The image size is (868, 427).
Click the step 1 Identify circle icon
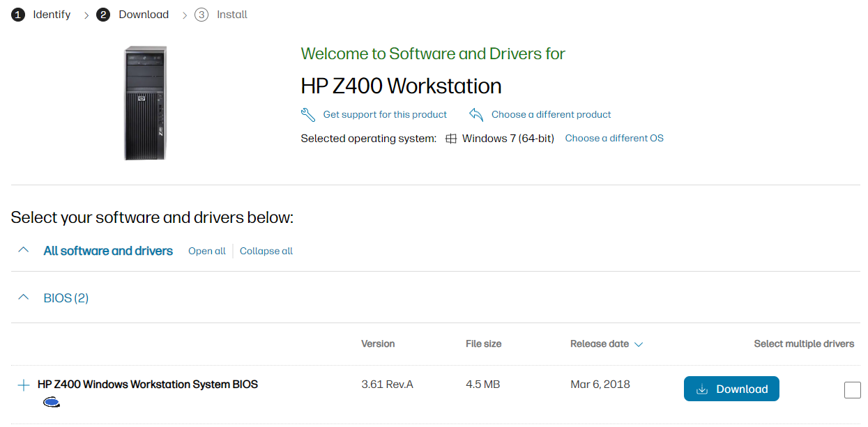[x=18, y=15]
